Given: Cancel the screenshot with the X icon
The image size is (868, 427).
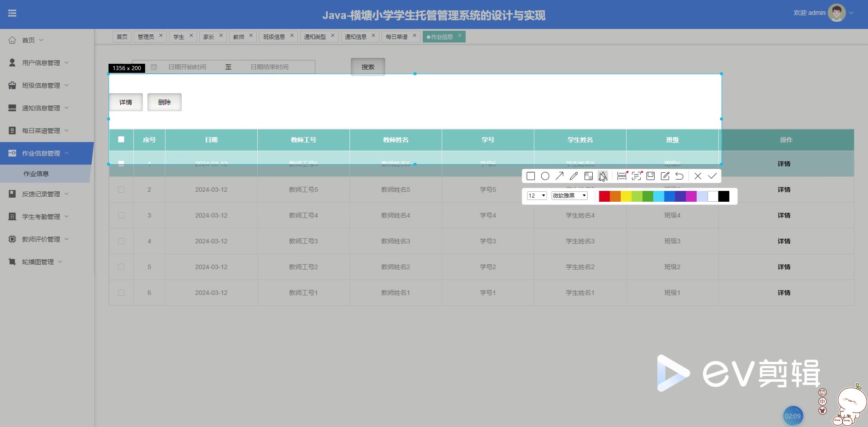Looking at the screenshot, I should point(698,176).
